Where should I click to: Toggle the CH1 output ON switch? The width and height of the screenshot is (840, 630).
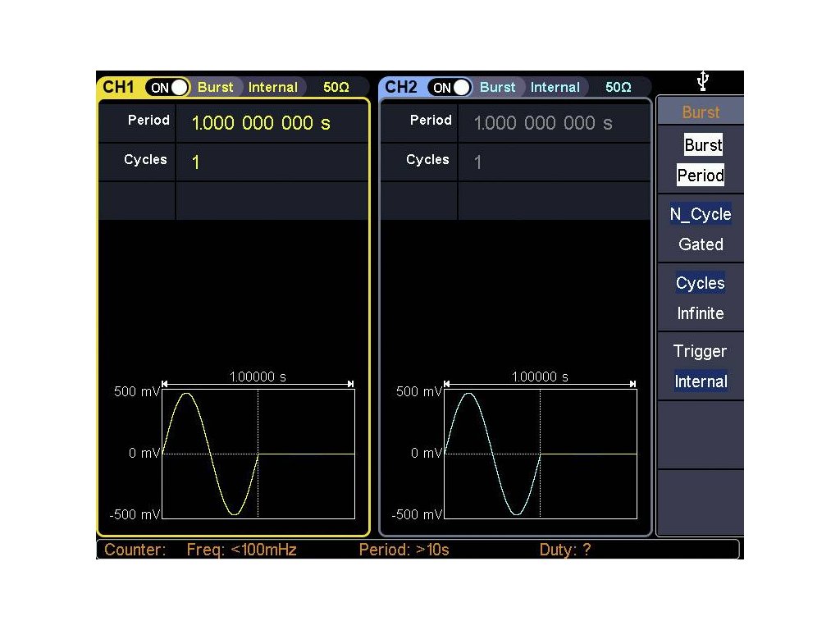(167, 87)
